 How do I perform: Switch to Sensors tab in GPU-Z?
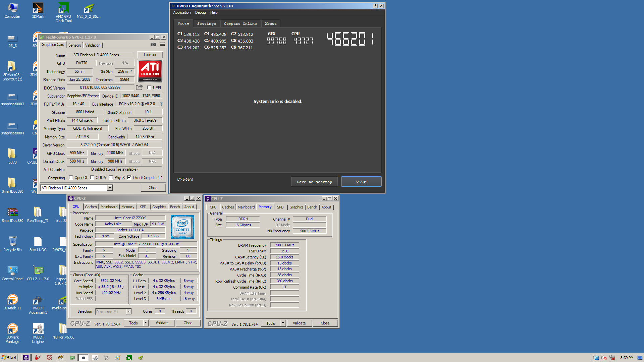(x=74, y=45)
